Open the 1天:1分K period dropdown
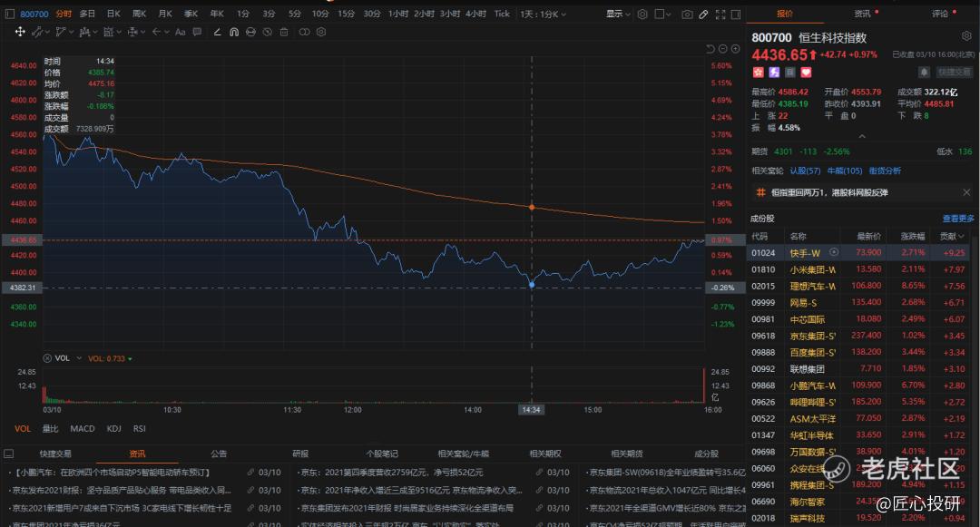Screen dimensions: 980x527 click(543, 14)
